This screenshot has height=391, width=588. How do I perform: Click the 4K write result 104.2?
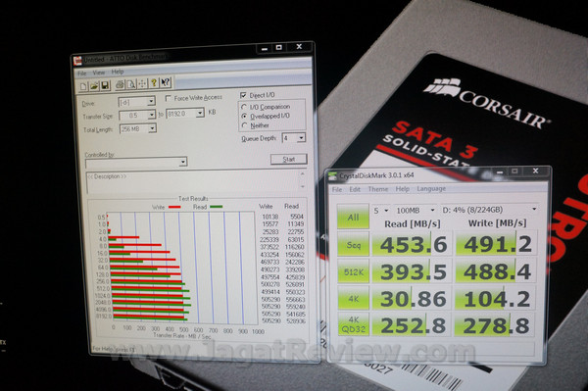click(x=496, y=299)
